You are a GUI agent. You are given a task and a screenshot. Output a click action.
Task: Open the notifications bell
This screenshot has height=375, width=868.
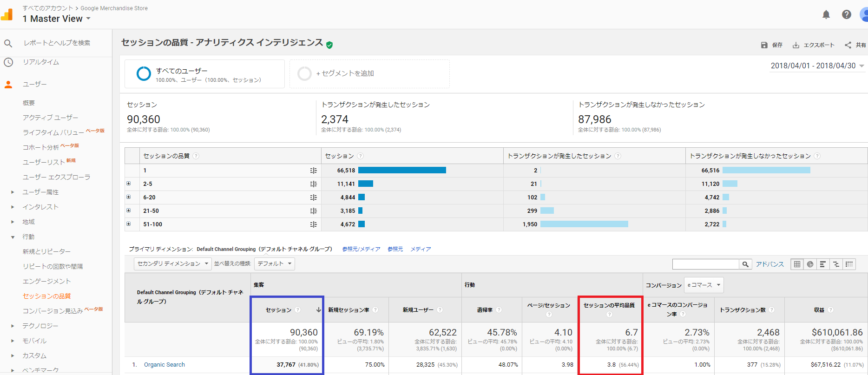click(826, 14)
